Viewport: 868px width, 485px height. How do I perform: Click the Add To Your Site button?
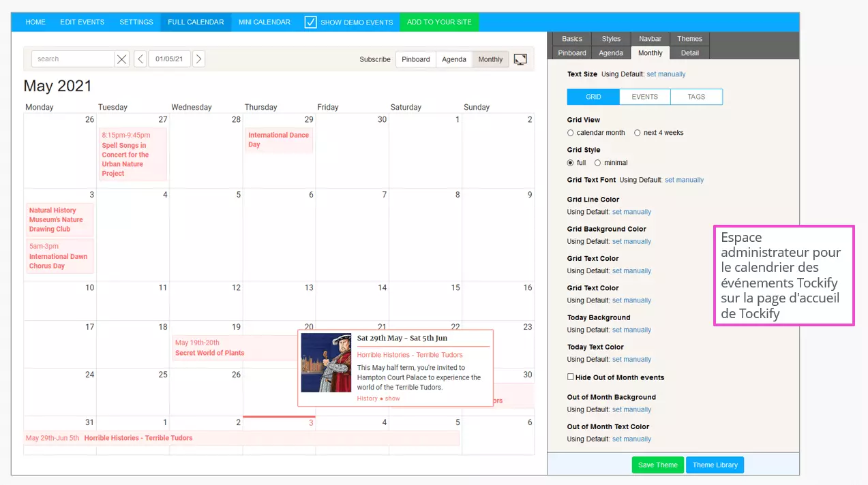pos(439,22)
